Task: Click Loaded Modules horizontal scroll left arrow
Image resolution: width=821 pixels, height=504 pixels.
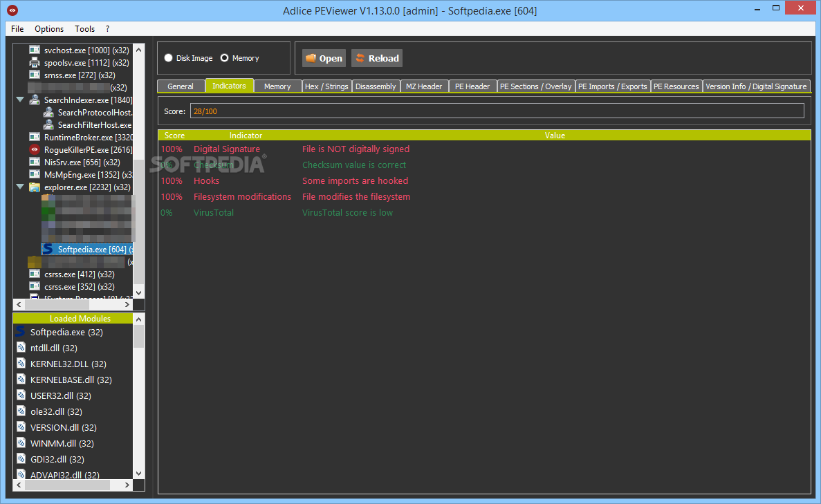Action: (x=19, y=485)
